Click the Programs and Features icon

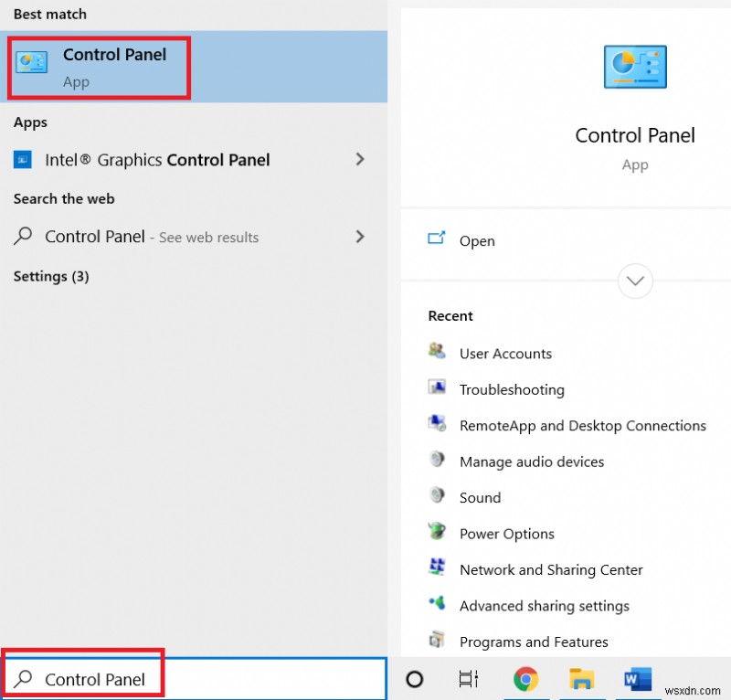(437, 639)
